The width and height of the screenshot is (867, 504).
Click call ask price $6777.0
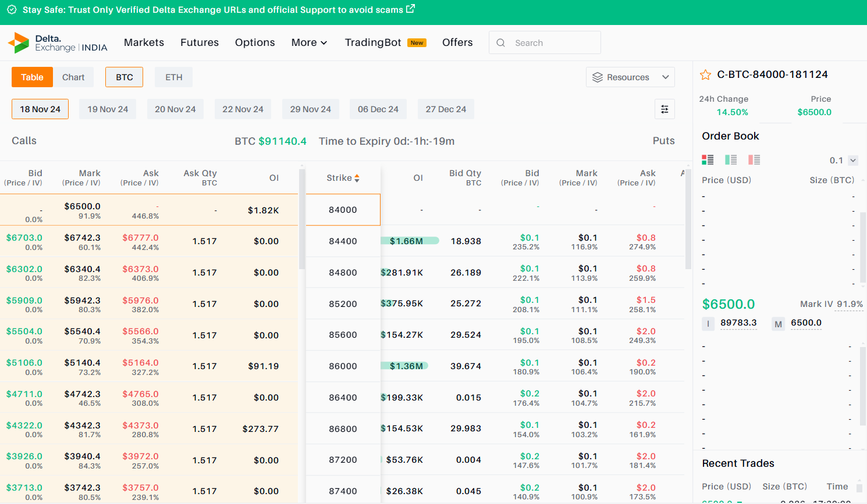click(x=140, y=238)
